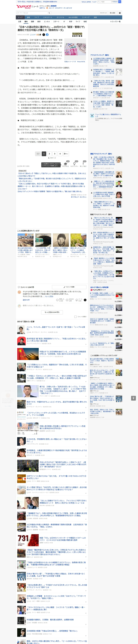Open ヘルプ link in header

pyautogui.click(x=94, y=2)
